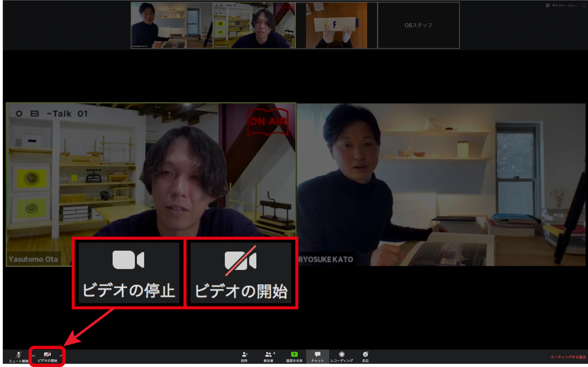
Task: Open video options arrow beside ビデオの開始
Action: pos(61,356)
